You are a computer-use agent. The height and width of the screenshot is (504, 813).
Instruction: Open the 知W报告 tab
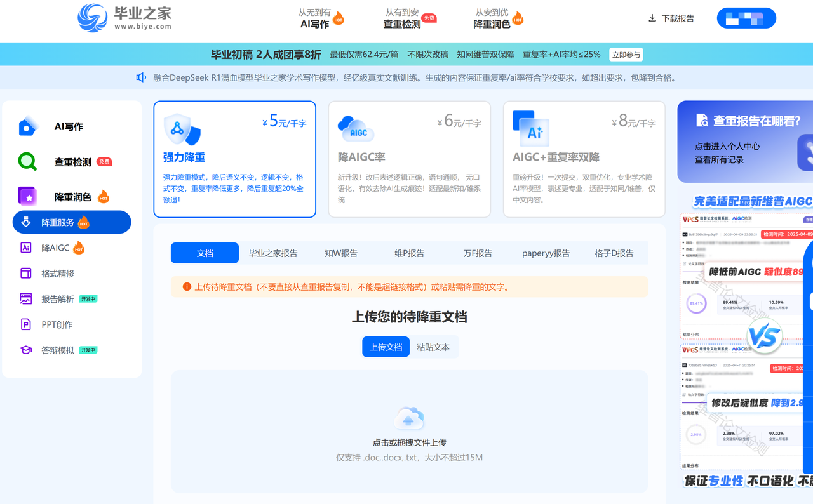point(341,253)
